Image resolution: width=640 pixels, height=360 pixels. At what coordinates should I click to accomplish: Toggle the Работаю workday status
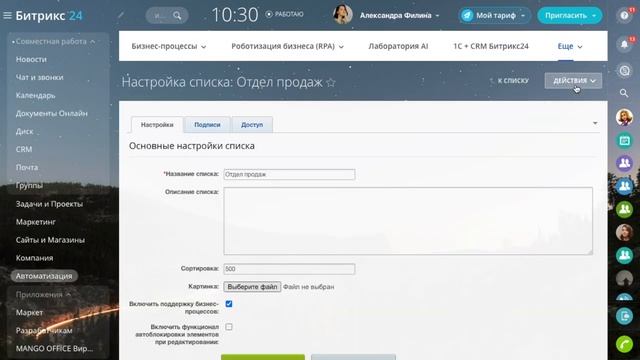point(284,14)
